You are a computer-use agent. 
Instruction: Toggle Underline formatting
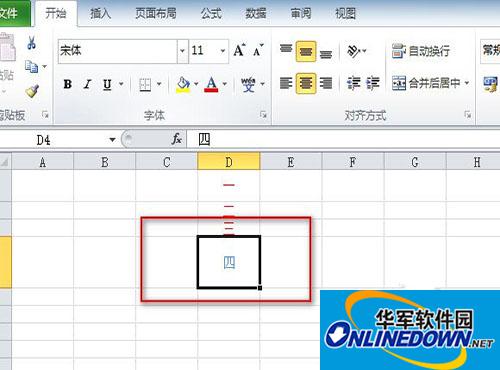pyautogui.click(x=107, y=84)
